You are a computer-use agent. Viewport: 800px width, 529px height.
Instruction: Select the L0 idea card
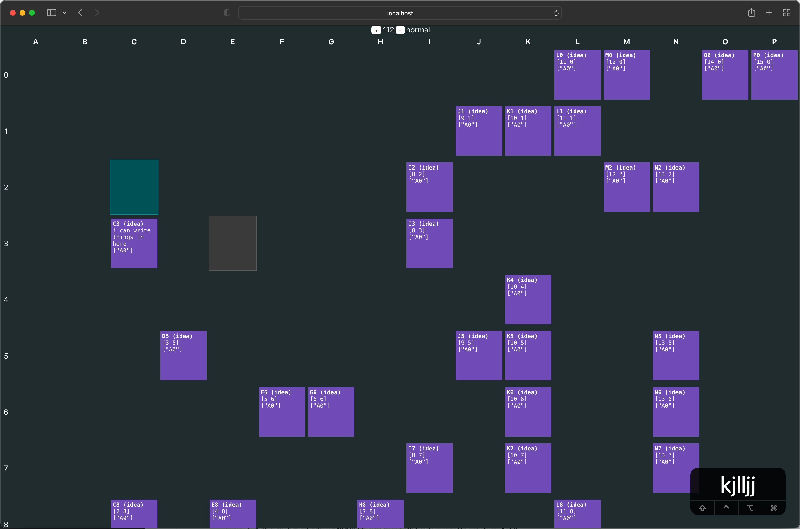click(x=577, y=75)
